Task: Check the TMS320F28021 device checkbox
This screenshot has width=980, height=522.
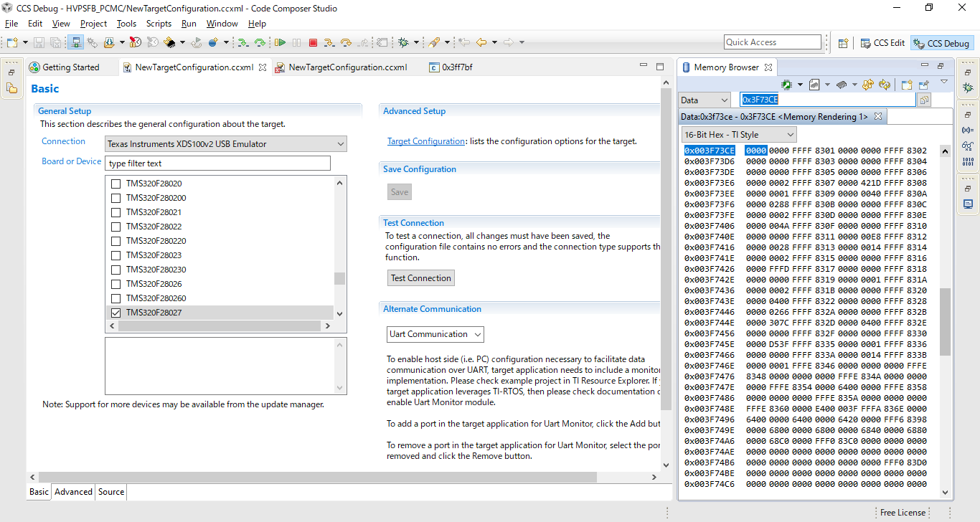Action: click(x=116, y=212)
